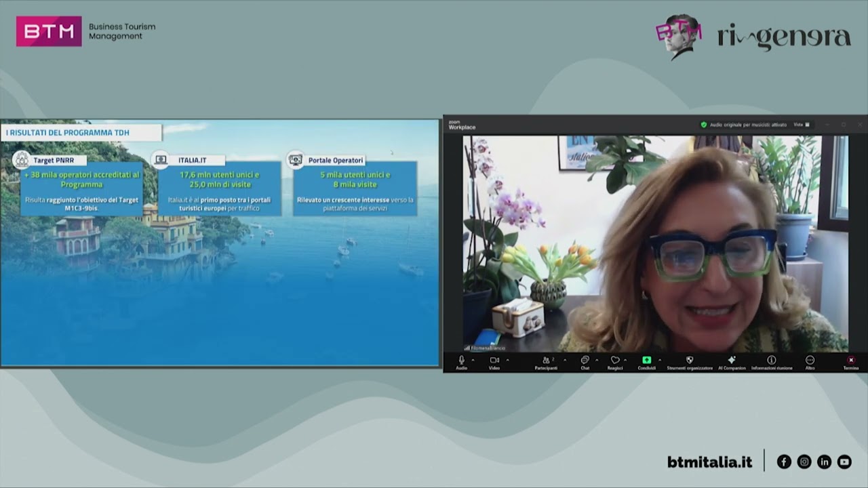Click the 5 mila utenti unici text

tap(355, 175)
